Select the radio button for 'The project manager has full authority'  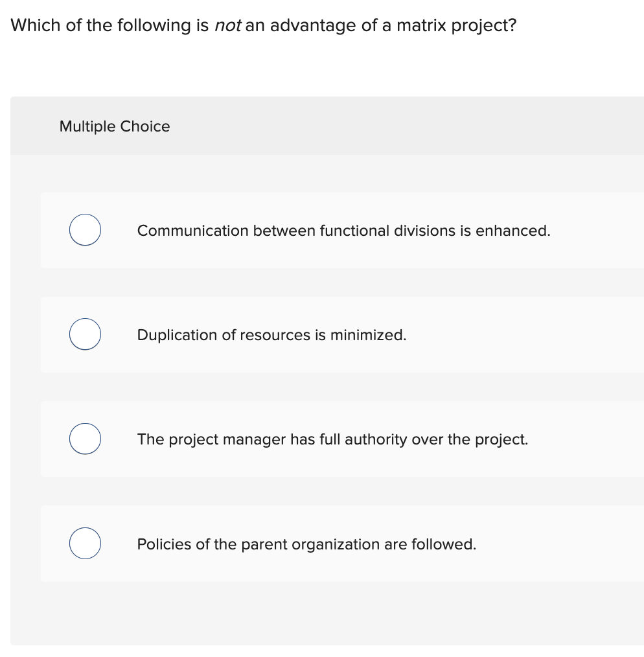pyautogui.click(x=85, y=439)
